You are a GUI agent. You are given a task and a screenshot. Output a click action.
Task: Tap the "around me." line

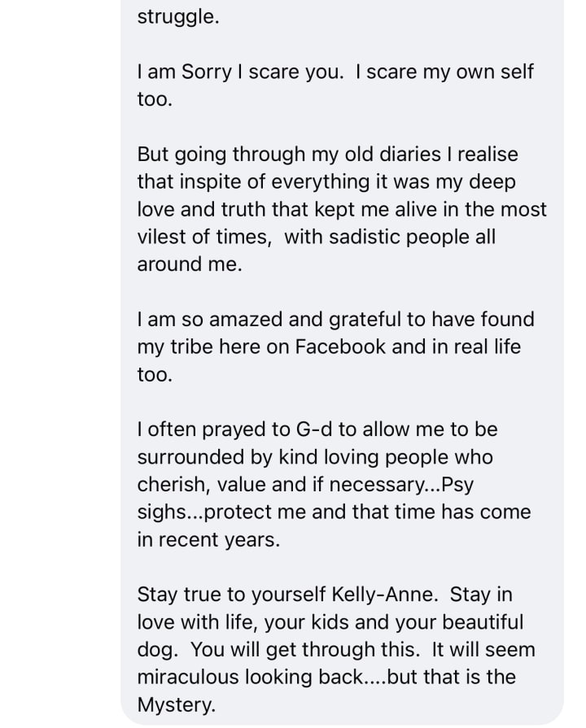pos(190,264)
